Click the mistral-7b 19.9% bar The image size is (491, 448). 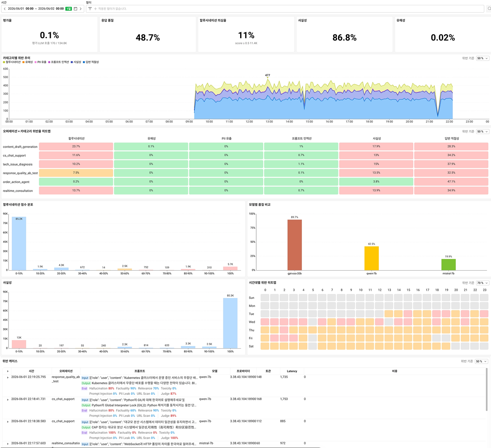tap(448, 264)
